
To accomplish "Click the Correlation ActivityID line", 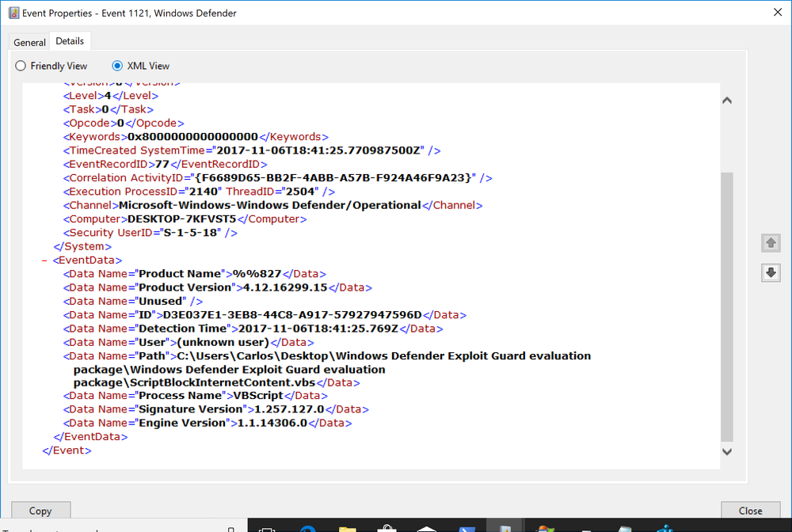I will point(277,177).
